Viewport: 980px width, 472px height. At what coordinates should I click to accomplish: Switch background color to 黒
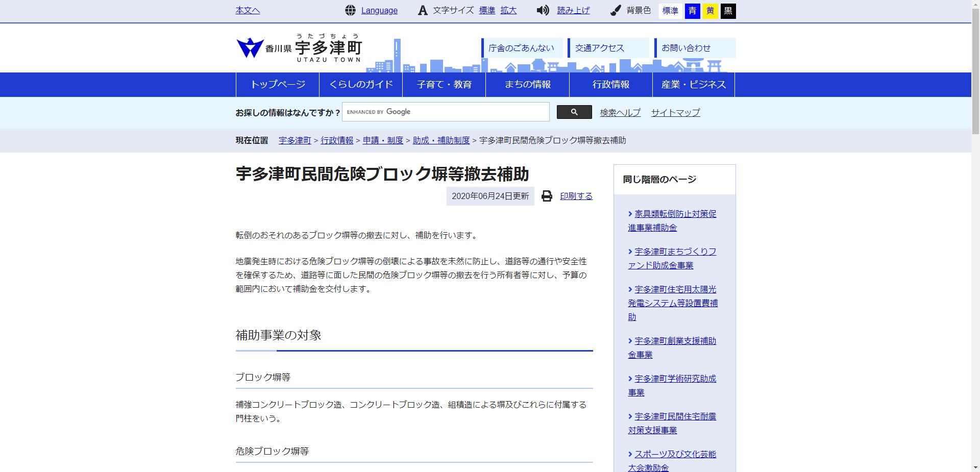click(x=729, y=11)
